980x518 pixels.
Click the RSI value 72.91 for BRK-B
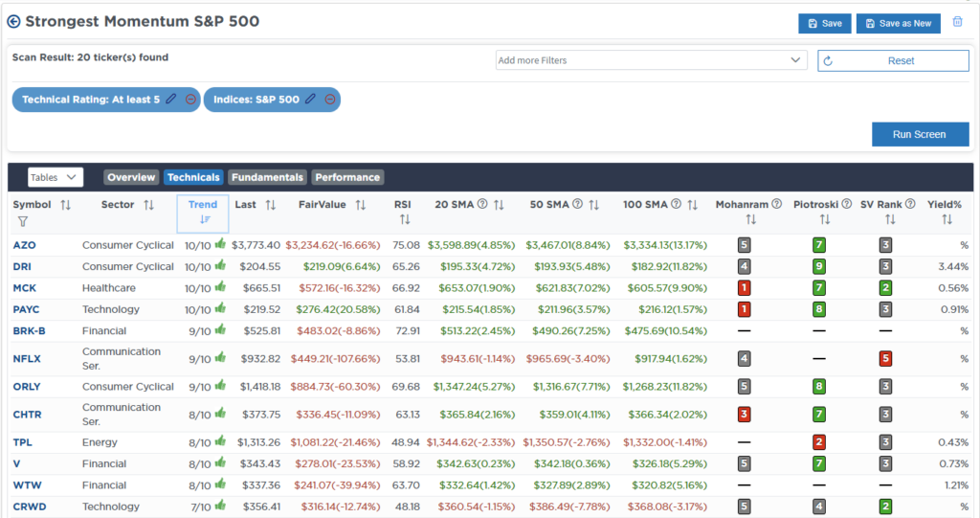click(x=408, y=330)
